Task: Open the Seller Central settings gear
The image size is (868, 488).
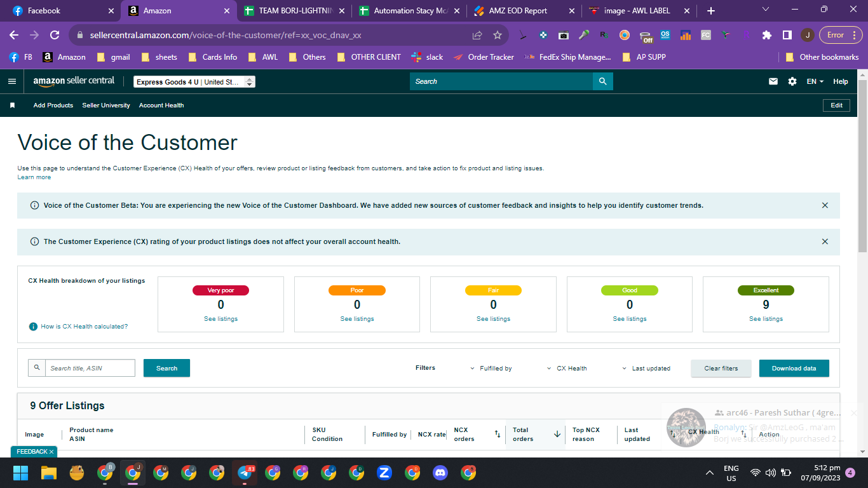Action: pos(792,81)
